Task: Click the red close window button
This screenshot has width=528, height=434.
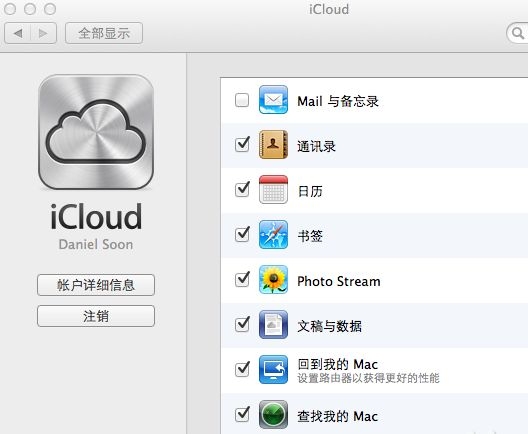Action: click(x=10, y=9)
